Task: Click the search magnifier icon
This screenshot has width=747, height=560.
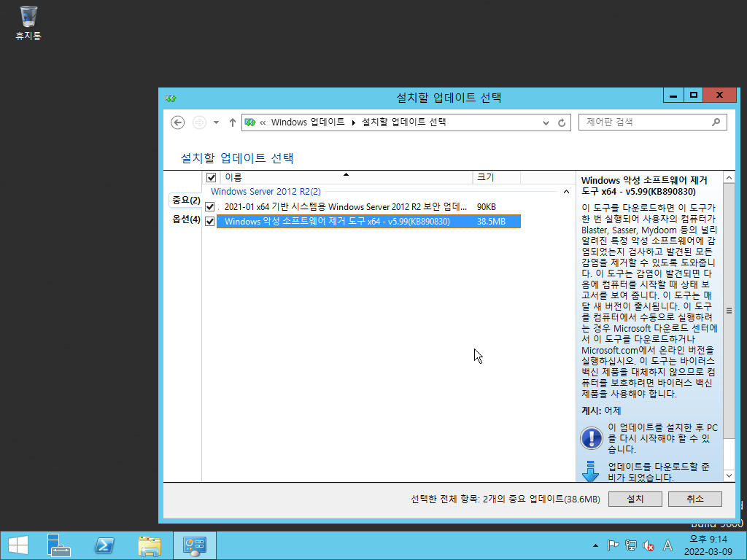Action: [x=716, y=122]
